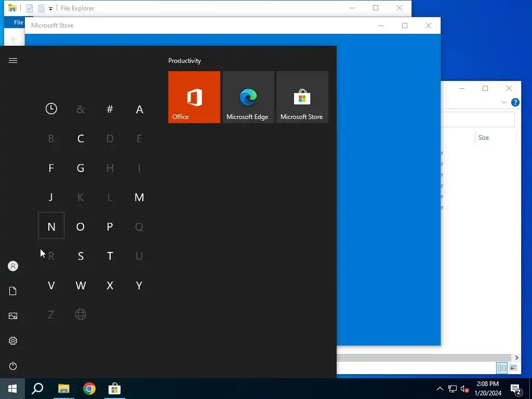Jump to apps starting with C
The height and width of the screenshot is (399, 532).
[81, 138]
